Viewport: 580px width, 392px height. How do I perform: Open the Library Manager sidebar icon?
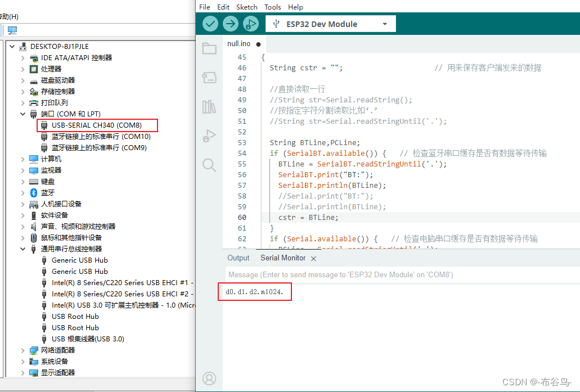pos(209,107)
